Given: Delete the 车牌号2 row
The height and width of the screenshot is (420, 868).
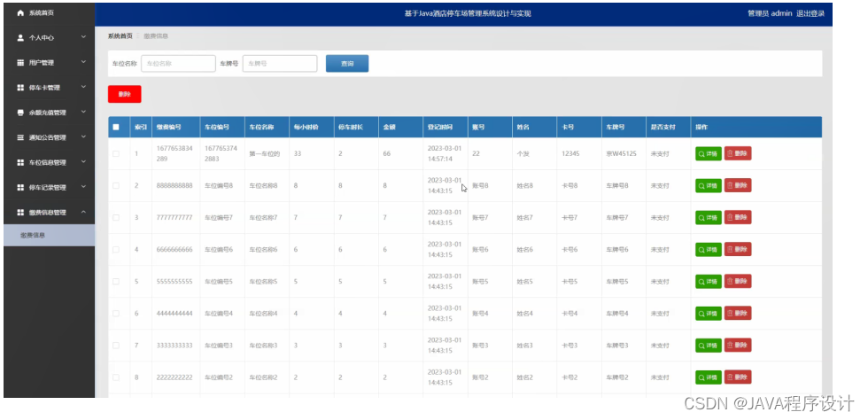Looking at the screenshot, I should [x=738, y=377].
